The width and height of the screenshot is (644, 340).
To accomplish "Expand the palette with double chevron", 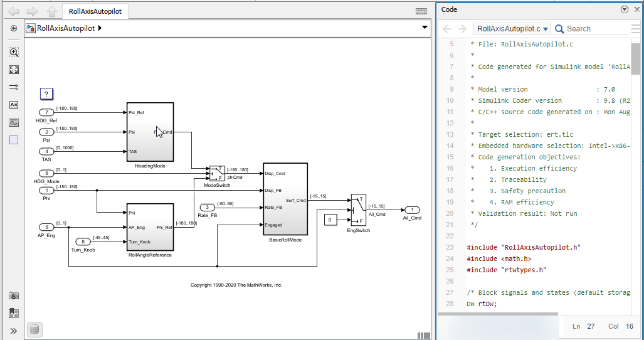I will pos(14,331).
